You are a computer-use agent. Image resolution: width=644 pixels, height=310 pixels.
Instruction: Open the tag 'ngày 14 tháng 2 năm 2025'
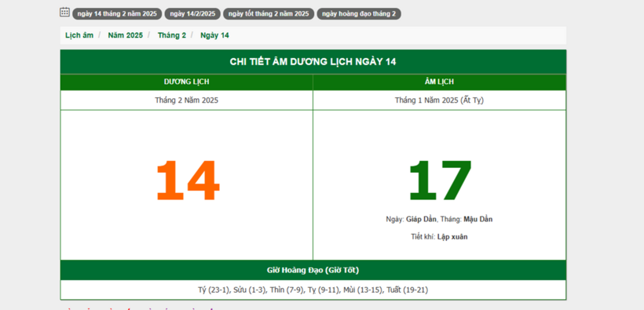tap(117, 14)
